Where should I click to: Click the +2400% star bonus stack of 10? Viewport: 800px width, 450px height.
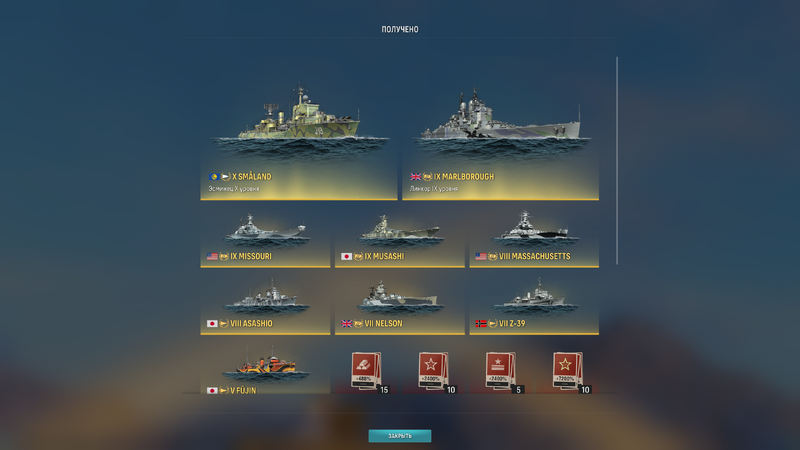tap(433, 372)
